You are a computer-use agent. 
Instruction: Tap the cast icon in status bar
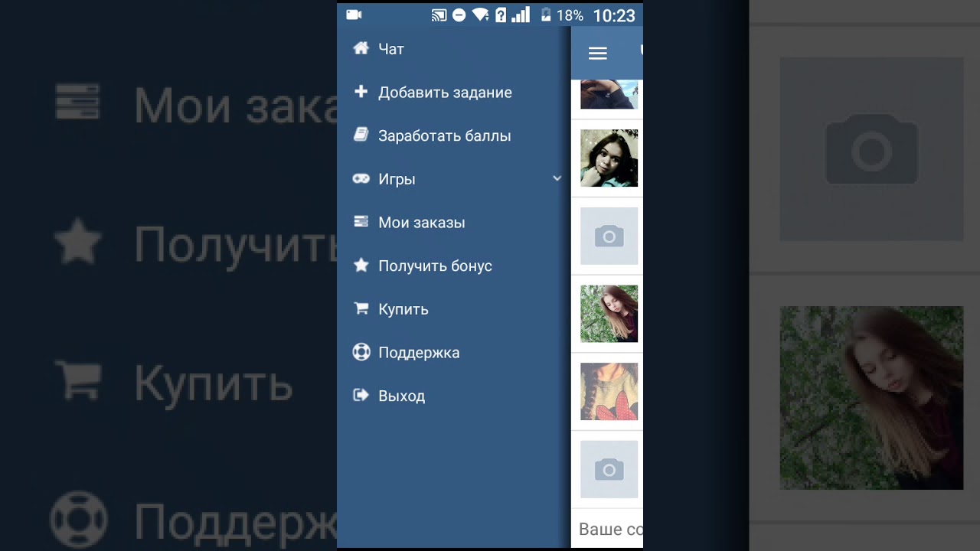(439, 15)
